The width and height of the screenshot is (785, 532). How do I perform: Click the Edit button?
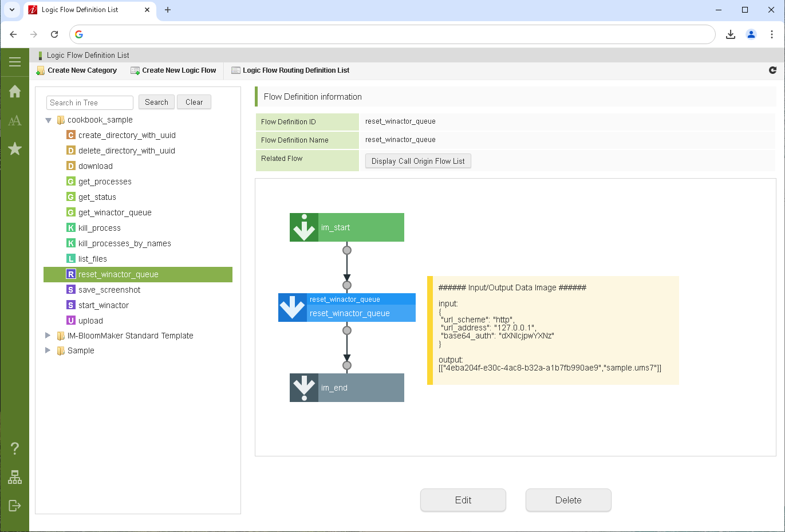(463, 500)
